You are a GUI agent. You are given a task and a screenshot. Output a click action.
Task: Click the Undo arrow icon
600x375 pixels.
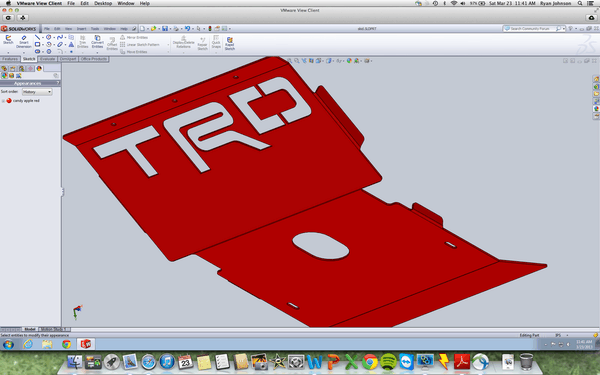187,28
